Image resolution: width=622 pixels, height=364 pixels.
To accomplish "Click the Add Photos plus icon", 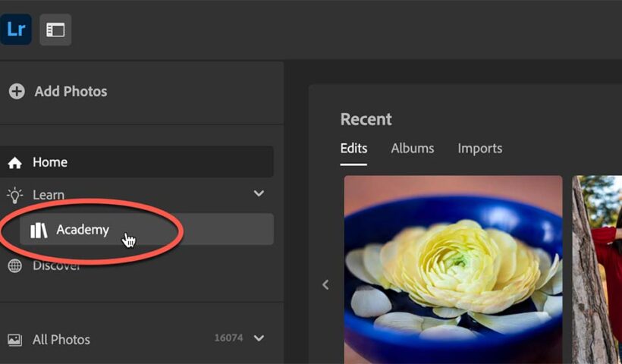I will pos(16,92).
